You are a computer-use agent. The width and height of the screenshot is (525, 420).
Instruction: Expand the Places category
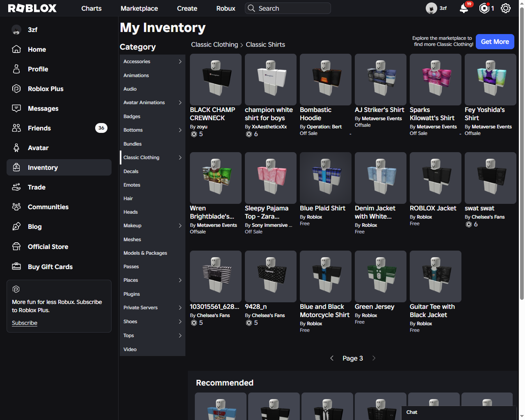[x=180, y=280]
